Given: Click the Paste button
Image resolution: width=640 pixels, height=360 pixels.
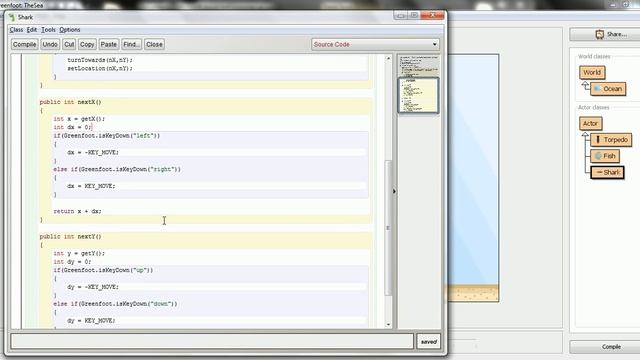Looking at the screenshot, I should click(109, 44).
